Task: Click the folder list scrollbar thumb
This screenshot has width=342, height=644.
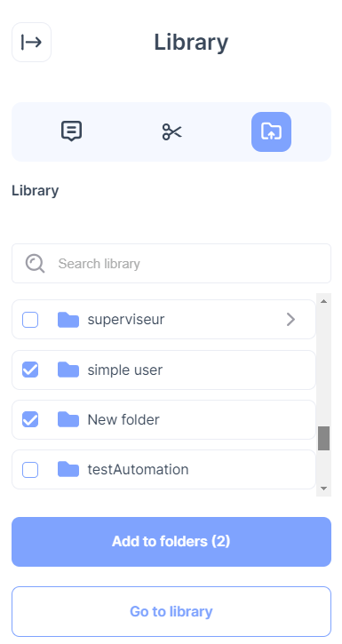Action: 323,438
